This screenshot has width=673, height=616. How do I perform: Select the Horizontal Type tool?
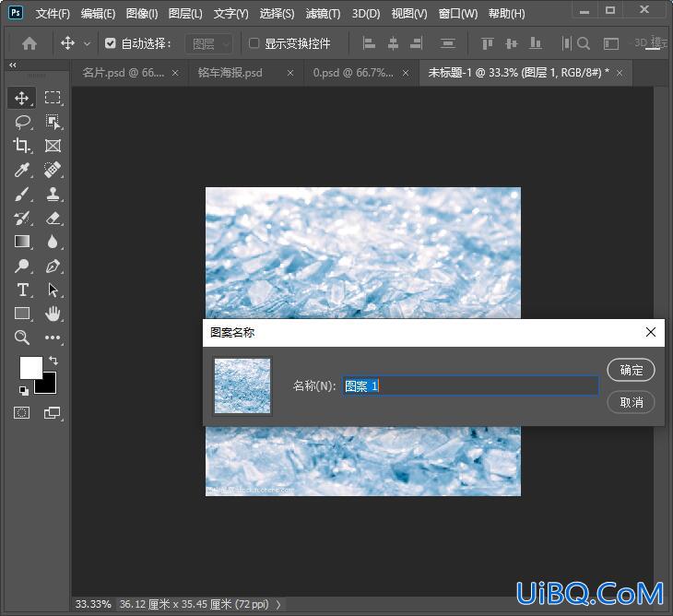[x=21, y=290]
